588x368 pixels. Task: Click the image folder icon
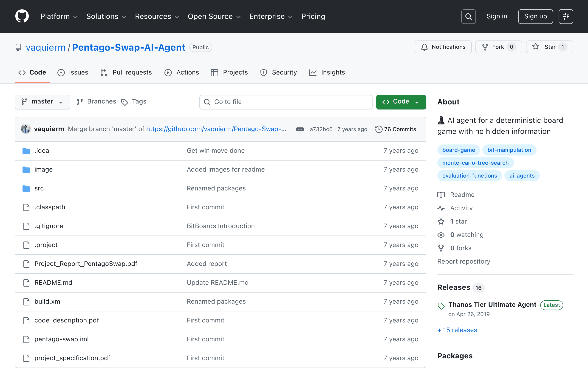pyautogui.click(x=26, y=170)
